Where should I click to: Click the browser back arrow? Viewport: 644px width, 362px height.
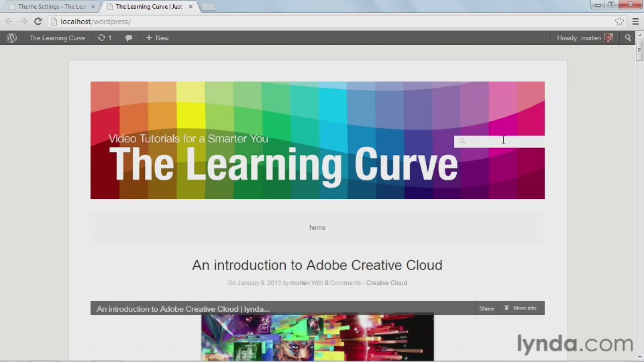tap(9, 21)
